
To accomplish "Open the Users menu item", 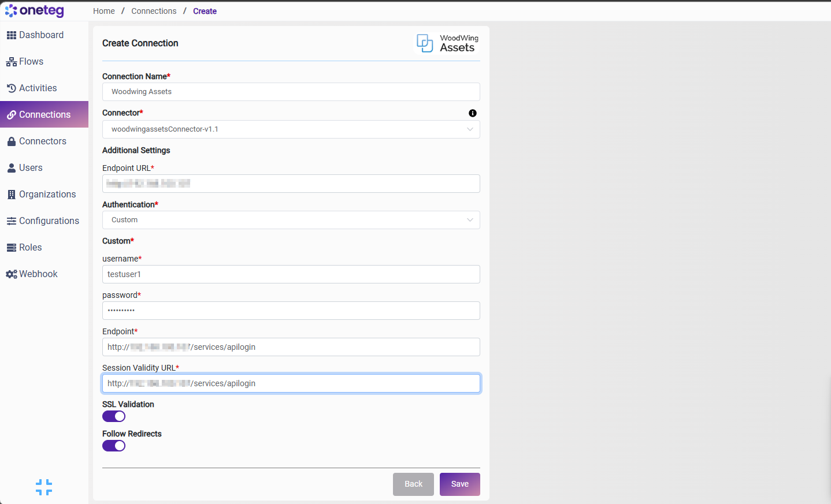I will [44, 168].
